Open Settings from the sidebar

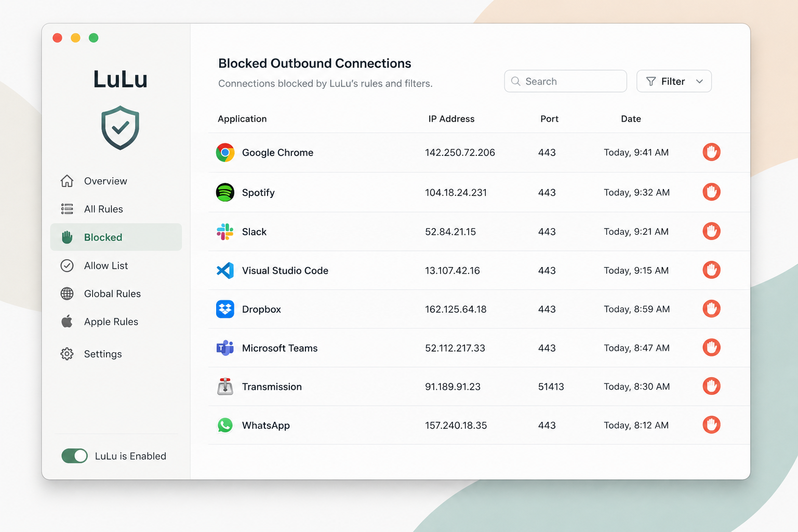pyautogui.click(x=116, y=354)
